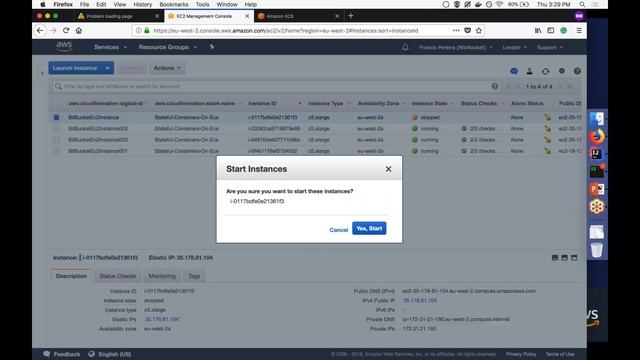This screenshot has height=360, width=640.
Task: Close the Start Instances dialog with X
Action: [388, 169]
